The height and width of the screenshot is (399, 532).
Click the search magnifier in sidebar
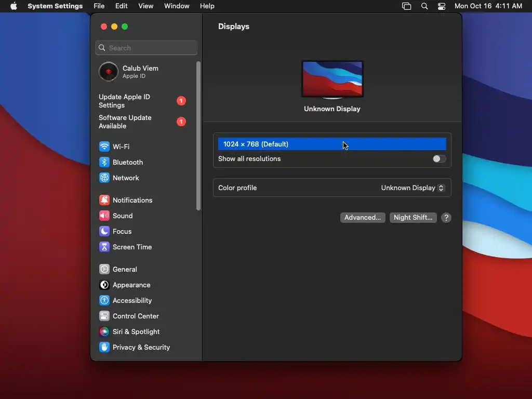102,48
